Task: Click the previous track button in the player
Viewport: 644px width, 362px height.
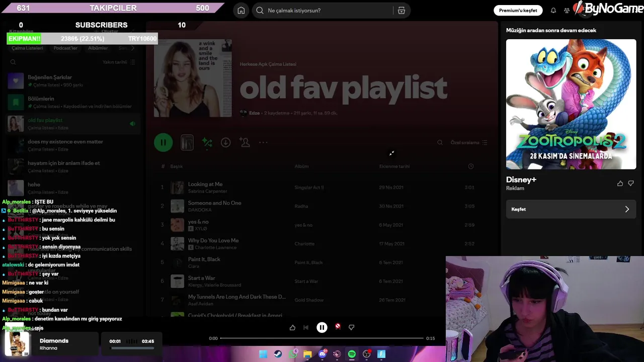Action: 306,327
